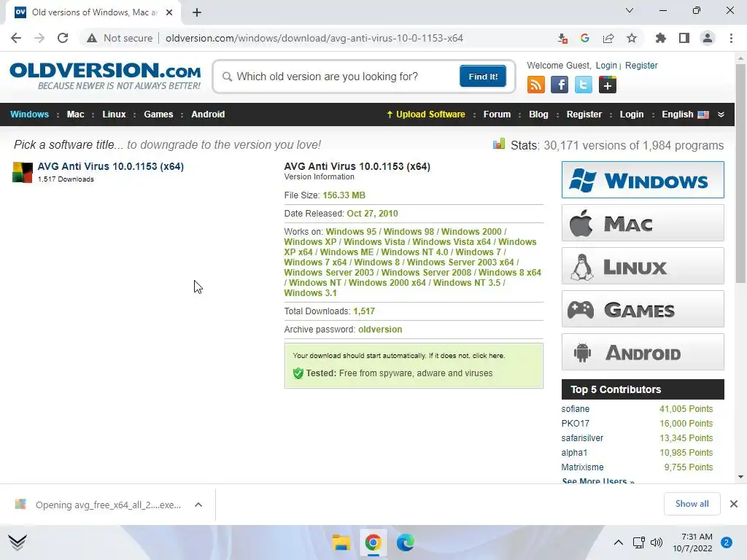Click the RSS feed icon
Image resolution: width=747 pixels, height=560 pixels.
pyautogui.click(x=536, y=85)
